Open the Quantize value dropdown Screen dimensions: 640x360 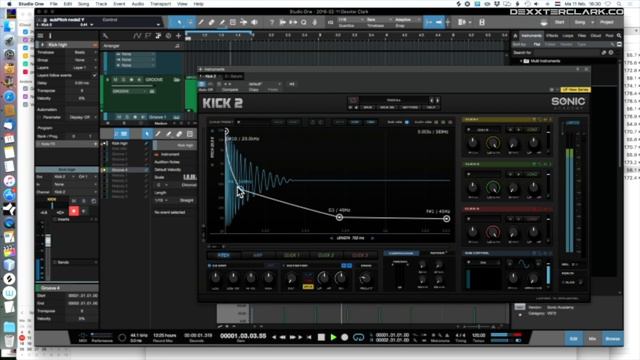351,20
